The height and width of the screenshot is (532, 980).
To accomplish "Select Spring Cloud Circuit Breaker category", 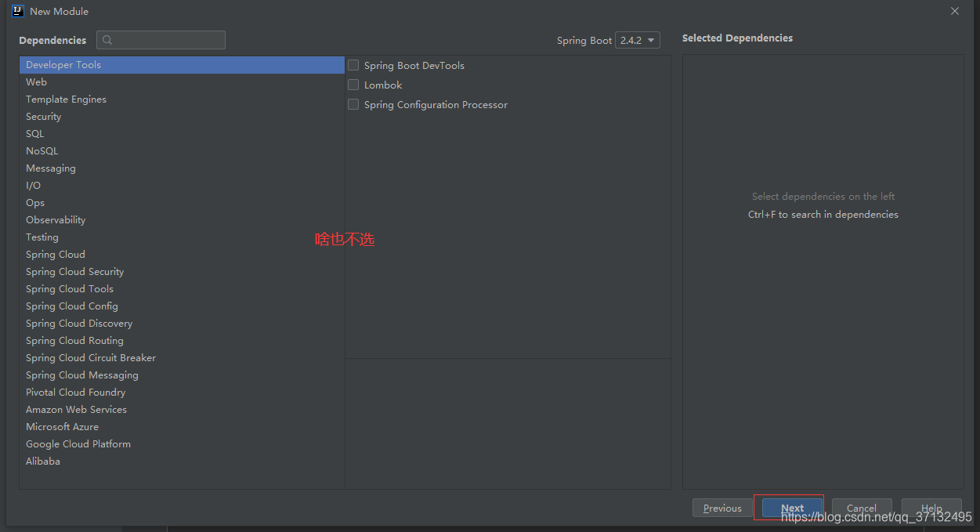I will 182,358.
